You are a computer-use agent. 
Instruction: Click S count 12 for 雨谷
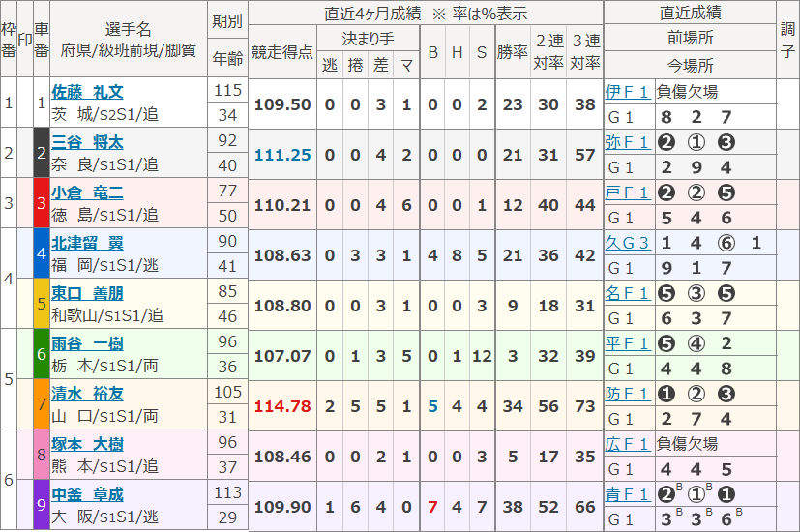[x=482, y=356]
